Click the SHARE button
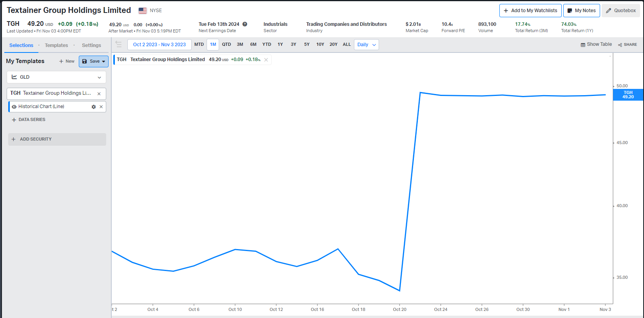This screenshot has height=318, width=644. click(x=628, y=45)
